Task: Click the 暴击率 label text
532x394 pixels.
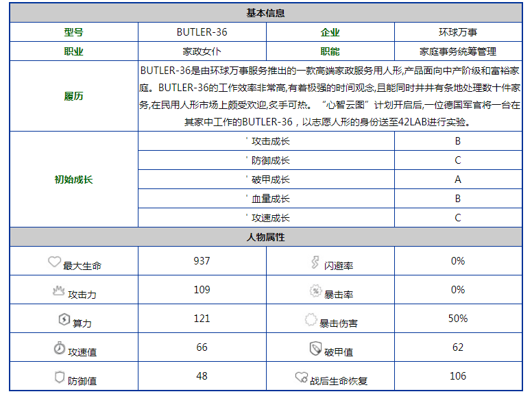Action: click(x=339, y=295)
